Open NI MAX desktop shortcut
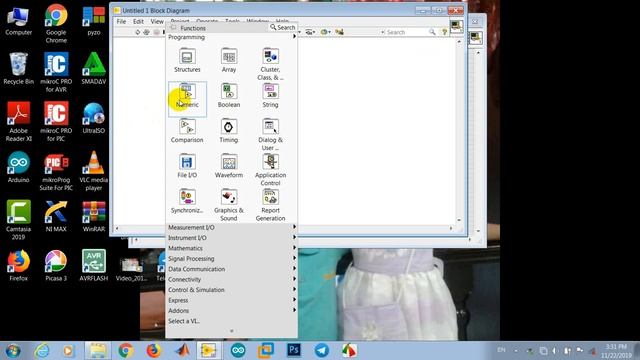Viewport: 640px width, 360px height. pos(56,216)
